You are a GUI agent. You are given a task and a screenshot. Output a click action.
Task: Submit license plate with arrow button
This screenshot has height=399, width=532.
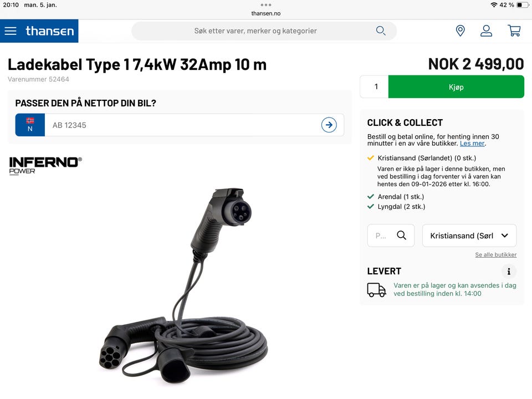click(329, 125)
